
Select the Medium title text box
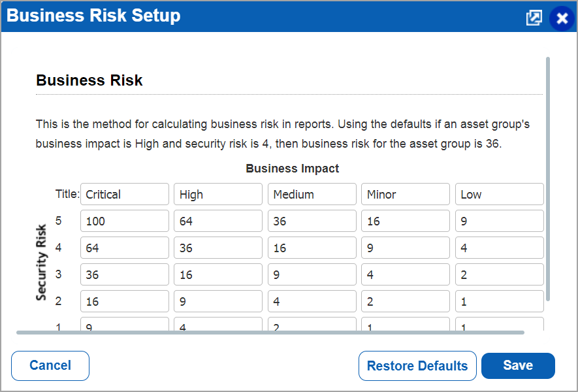pyautogui.click(x=312, y=194)
